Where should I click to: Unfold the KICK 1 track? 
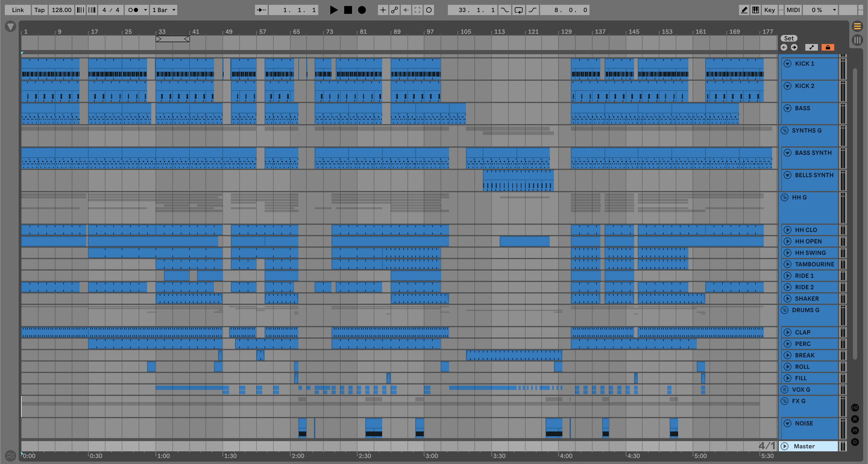[x=788, y=64]
